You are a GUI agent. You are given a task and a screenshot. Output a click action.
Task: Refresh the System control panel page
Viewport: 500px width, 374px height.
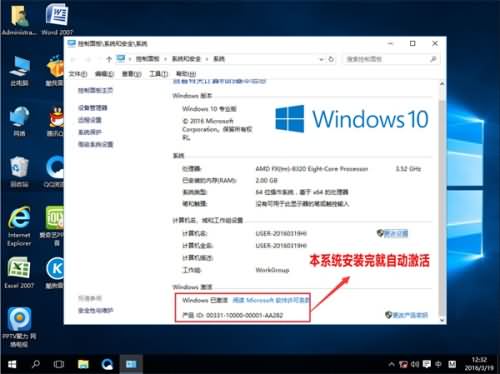[331, 59]
